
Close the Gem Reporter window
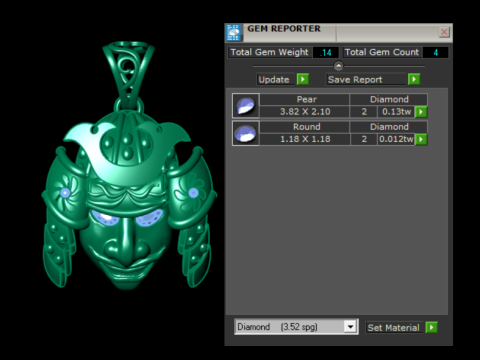pos(444,32)
